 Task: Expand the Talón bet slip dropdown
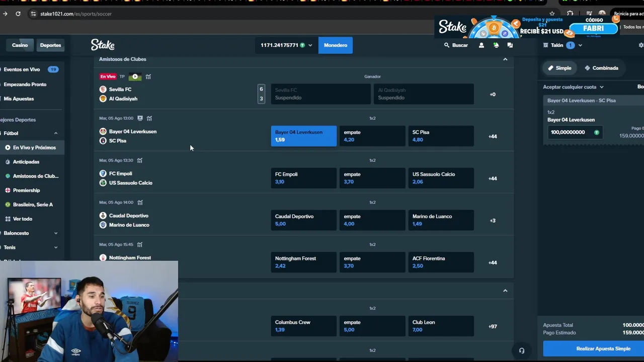tap(580, 45)
